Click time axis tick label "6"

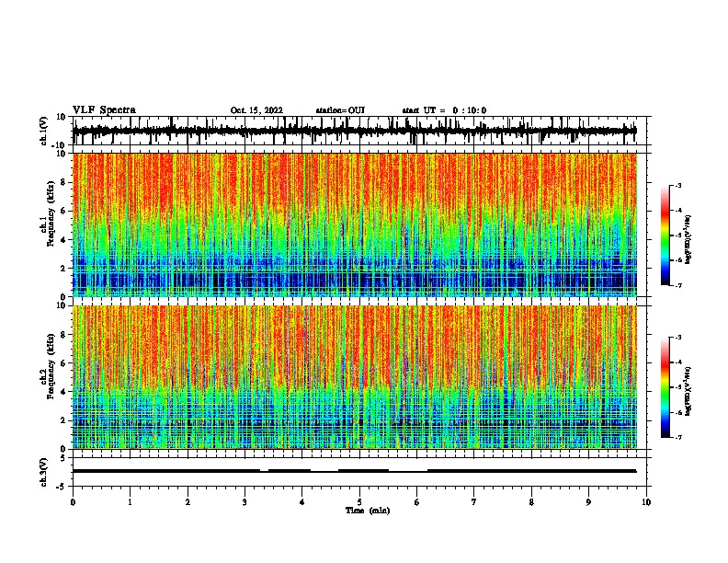coord(417,502)
